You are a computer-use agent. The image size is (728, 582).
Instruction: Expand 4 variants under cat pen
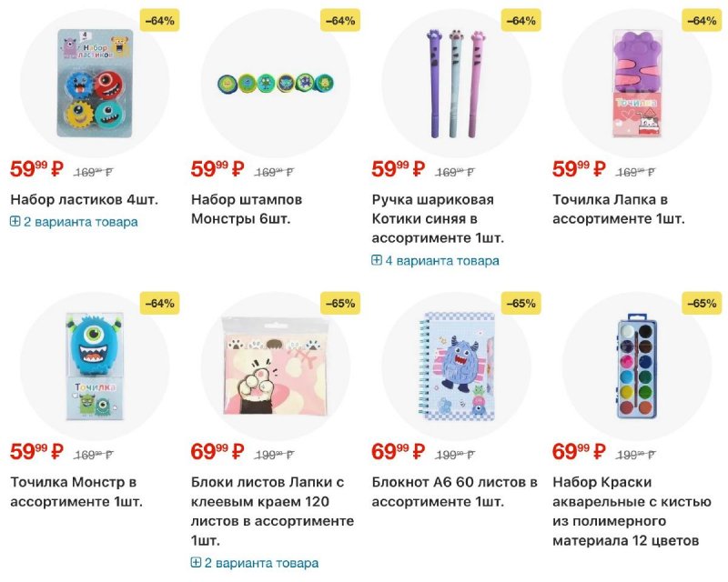436,261
